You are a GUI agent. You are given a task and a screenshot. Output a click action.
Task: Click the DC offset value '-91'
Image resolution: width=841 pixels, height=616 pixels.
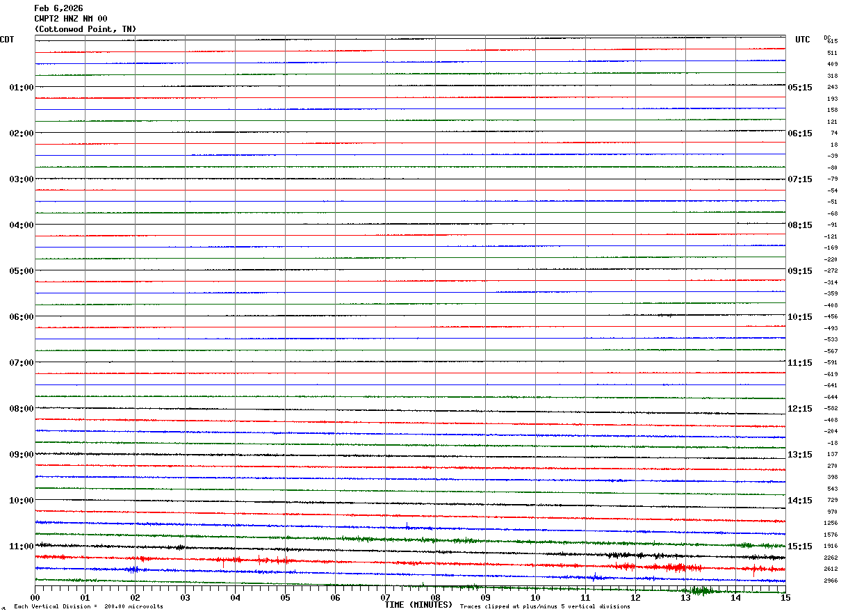pyautogui.click(x=832, y=225)
